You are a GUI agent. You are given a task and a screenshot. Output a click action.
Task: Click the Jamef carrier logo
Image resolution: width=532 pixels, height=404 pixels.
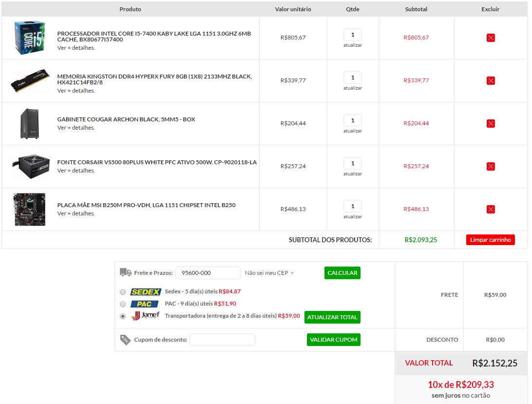coord(145,316)
